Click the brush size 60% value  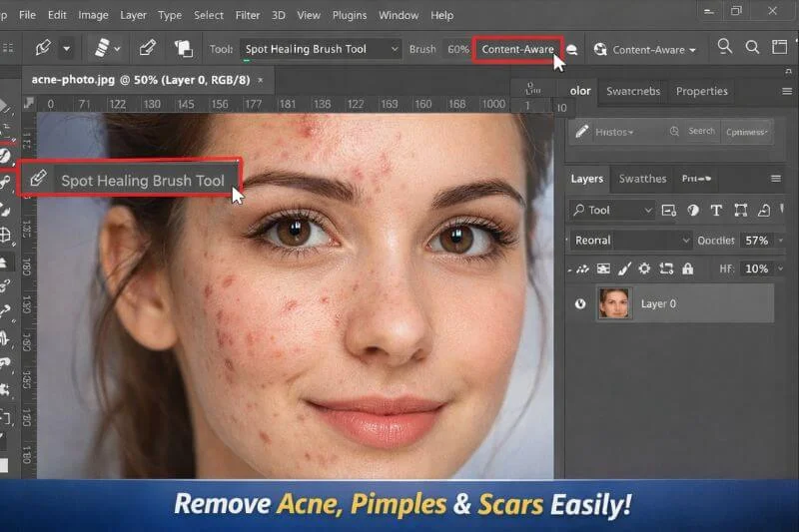[457, 49]
